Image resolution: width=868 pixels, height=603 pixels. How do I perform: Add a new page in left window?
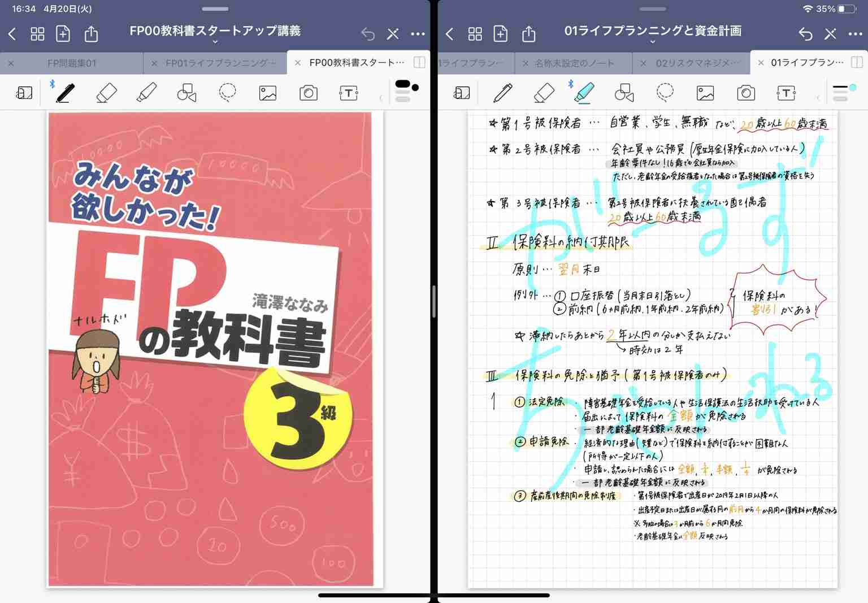coord(63,34)
